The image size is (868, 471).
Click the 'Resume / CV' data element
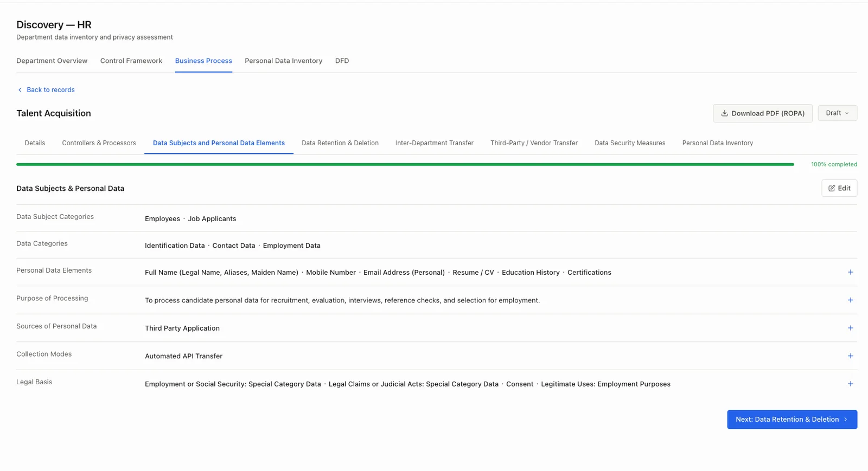(x=473, y=272)
